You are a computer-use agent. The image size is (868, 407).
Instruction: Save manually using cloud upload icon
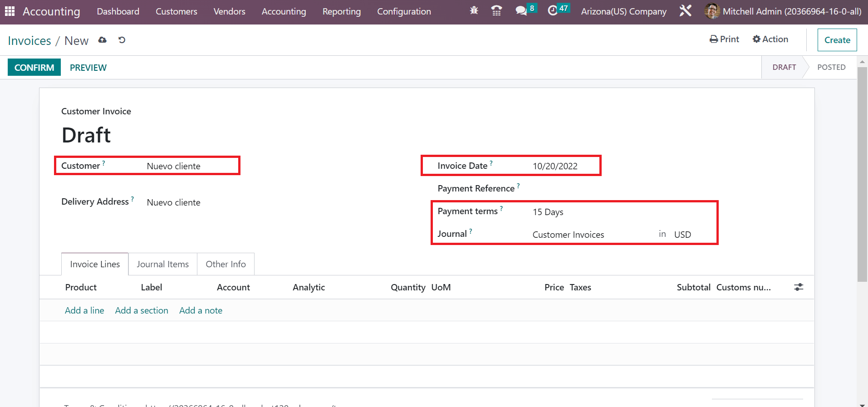[x=103, y=40]
